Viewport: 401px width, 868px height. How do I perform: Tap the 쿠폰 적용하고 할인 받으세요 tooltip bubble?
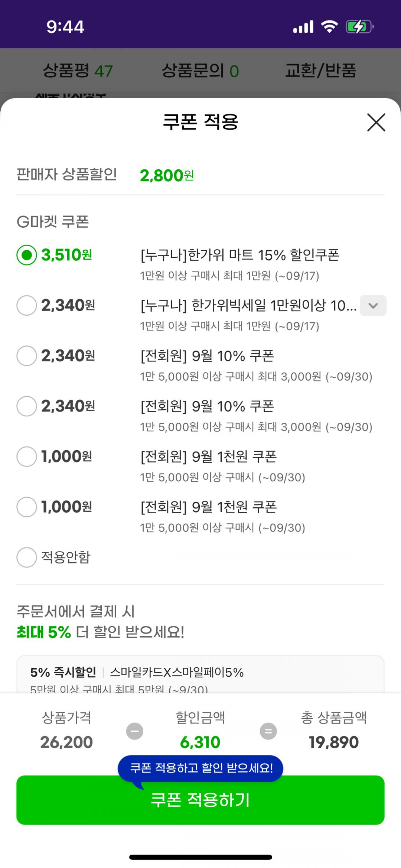(x=200, y=768)
